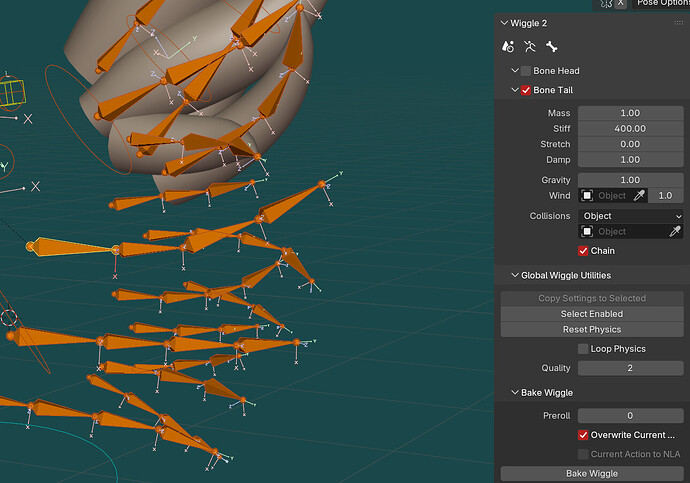Open the Collisions type dropdown
The height and width of the screenshot is (483, 690).
(630, 216)
